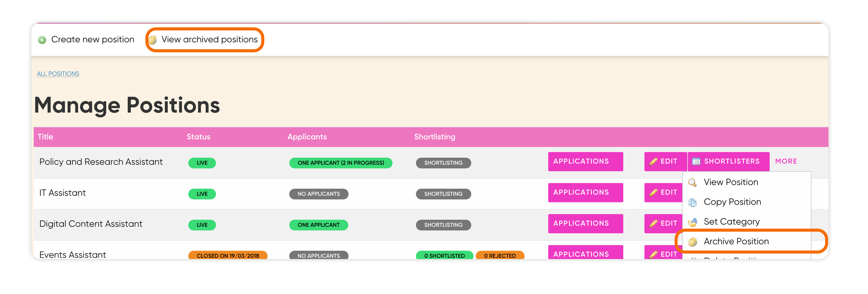The height and width of the screenshot is (294, 868).
Task: Click the copy pages icon next to Copy Position
Action: (693, 202)
